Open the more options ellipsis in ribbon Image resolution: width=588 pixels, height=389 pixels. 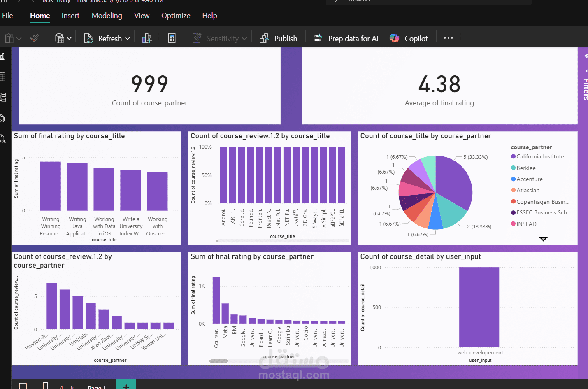pyautogui.click(x=449, y=38)
